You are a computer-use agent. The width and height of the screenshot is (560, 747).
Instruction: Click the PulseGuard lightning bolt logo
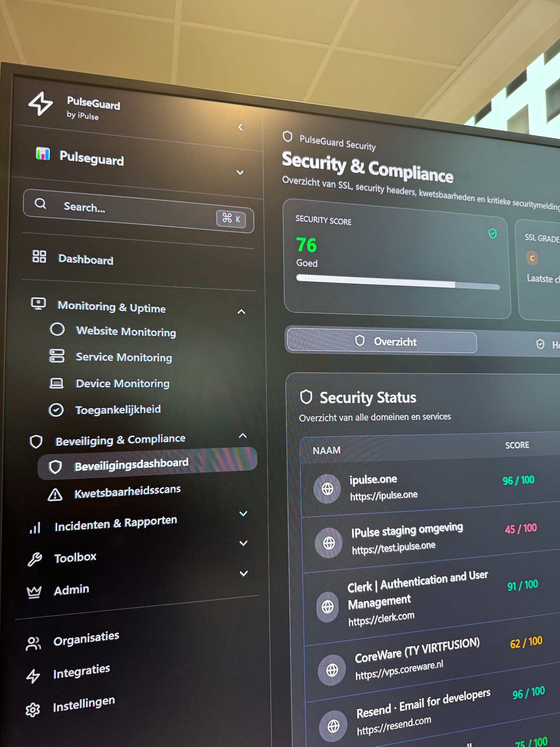[41, 103]
